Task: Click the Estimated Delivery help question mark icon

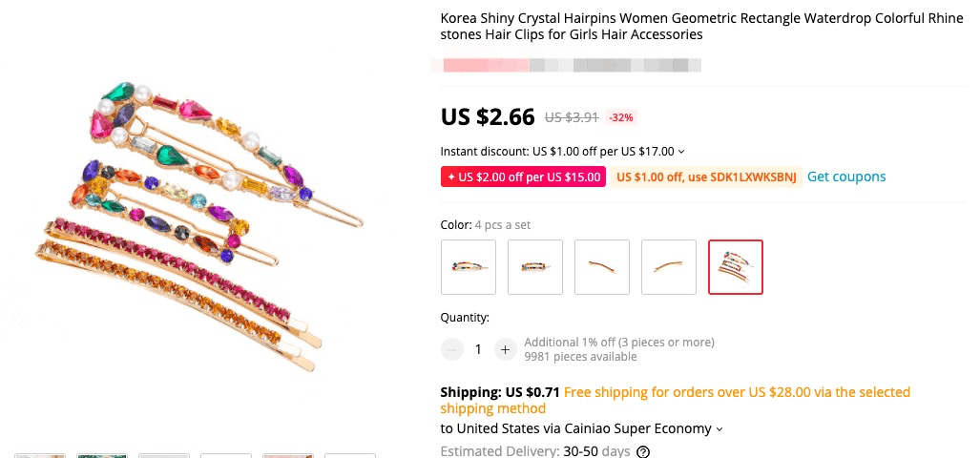Action: click(643, 451)
